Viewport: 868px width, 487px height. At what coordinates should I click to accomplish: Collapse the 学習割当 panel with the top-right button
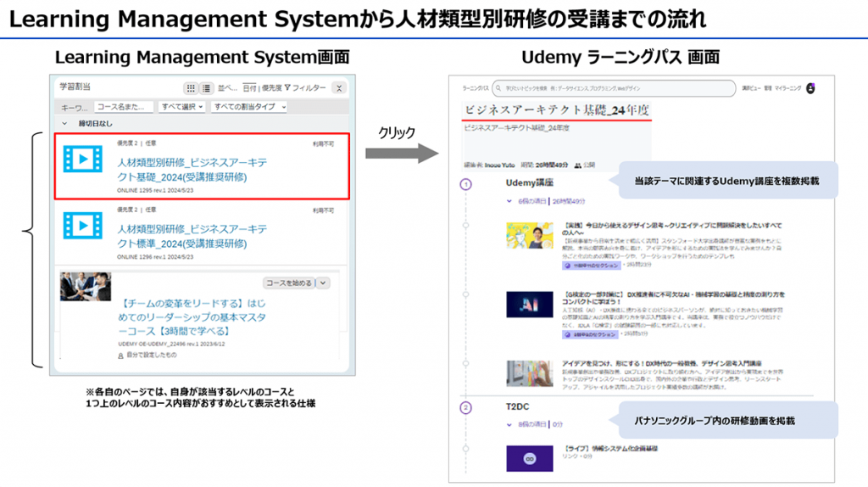point(339,88)
